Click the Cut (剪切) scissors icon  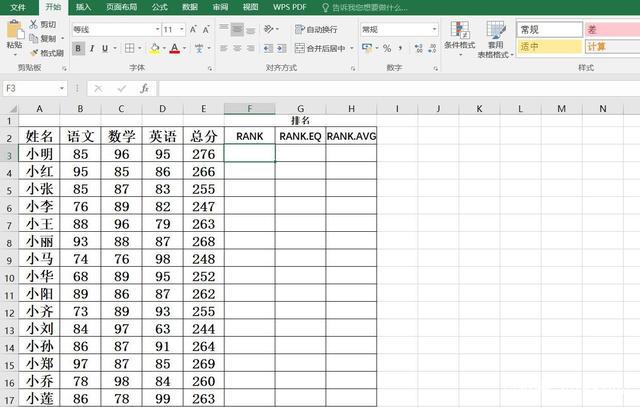(x=33, y=24)
